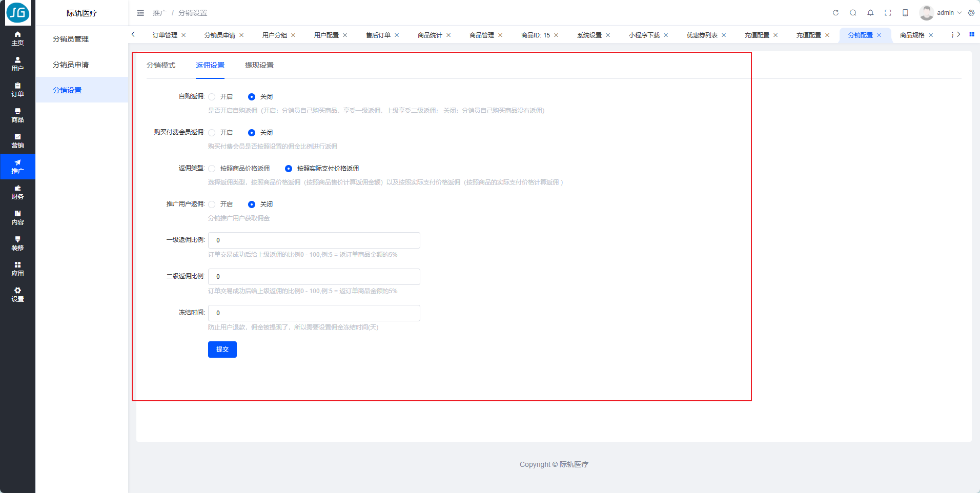980x493 pixels.
Task: Enable 推广用户返佣 with 开启 radio
Action: point(212,204)
